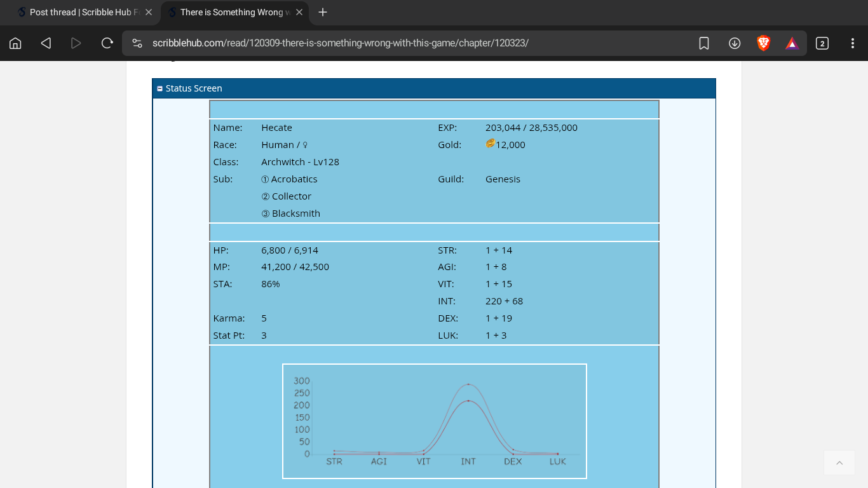
Task: Close the There is Something Wrong tab
Action: point(299,12)
